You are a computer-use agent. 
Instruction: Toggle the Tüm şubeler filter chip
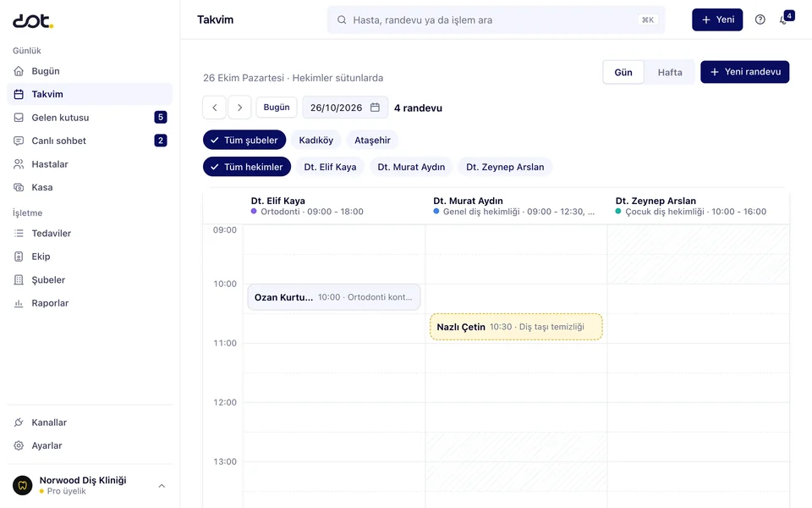(244, 140)
